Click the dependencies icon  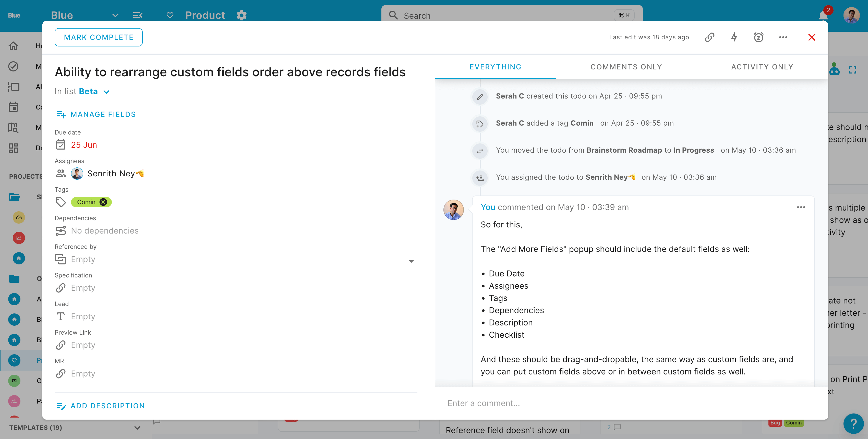[x=61, y=230]
